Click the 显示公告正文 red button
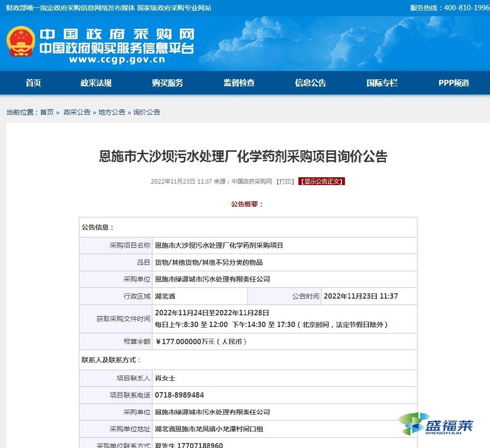Viewport: 490px width, 448px height. pos(322,181)
